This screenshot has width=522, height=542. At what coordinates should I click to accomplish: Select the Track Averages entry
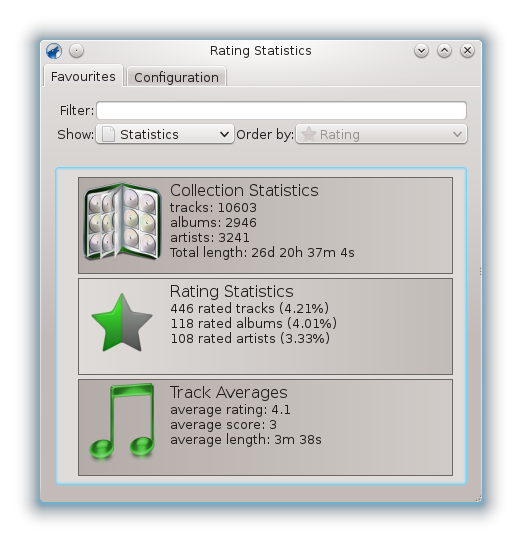click(x=265, y=427)
